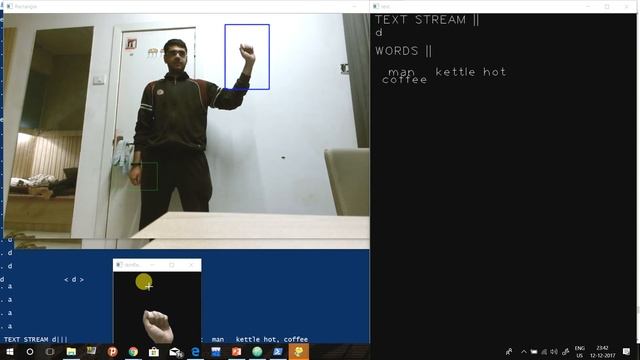640x360 pixels.
Task: Click 'TEXT STREAM d|||' line in console
Action: coord(36,339)
